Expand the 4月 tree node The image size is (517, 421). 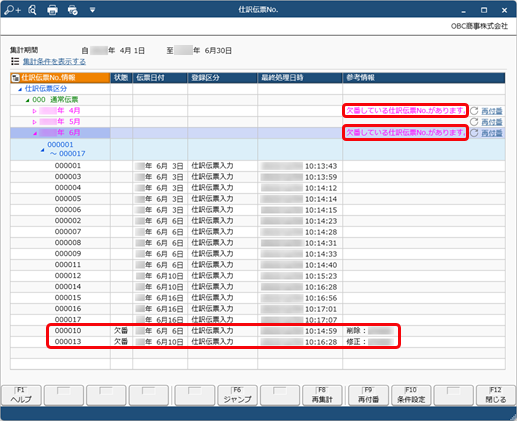point(34,111)
